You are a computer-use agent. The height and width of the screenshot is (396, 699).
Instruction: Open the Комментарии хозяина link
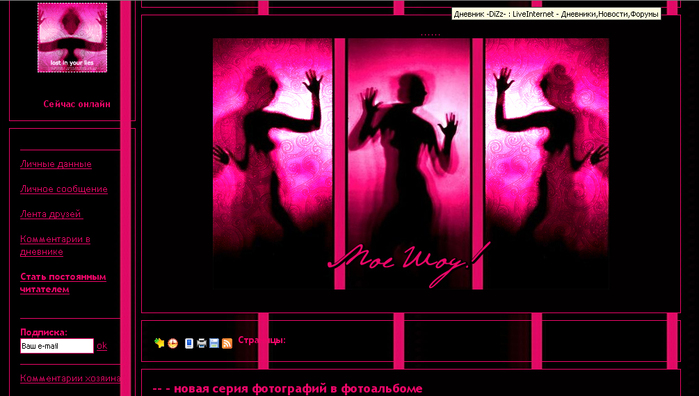point(70,379)
